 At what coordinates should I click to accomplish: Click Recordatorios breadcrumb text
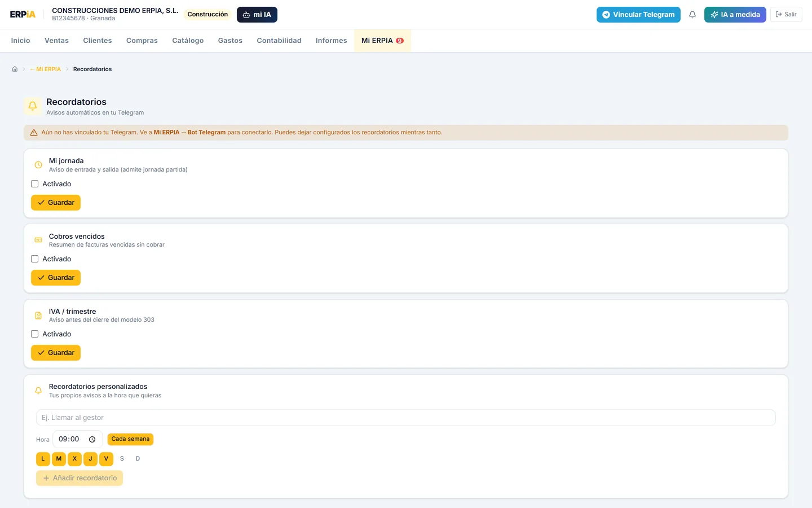[92, 69]
